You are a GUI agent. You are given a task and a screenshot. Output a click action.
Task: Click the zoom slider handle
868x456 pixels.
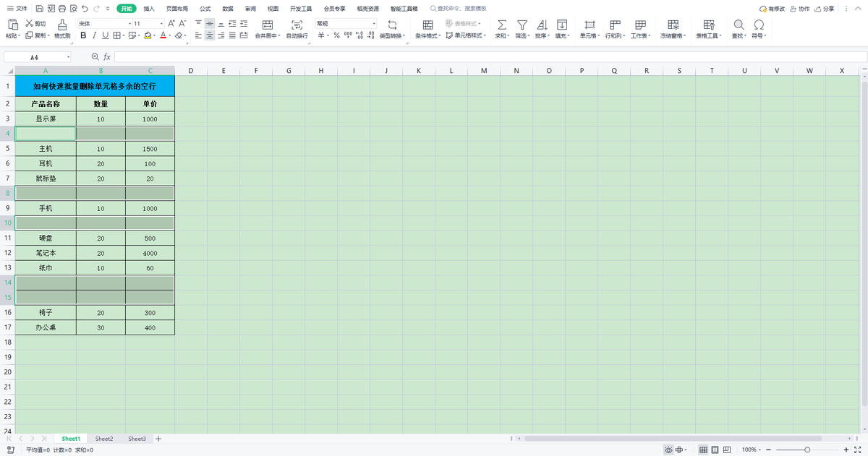click(x=807, y=449)
